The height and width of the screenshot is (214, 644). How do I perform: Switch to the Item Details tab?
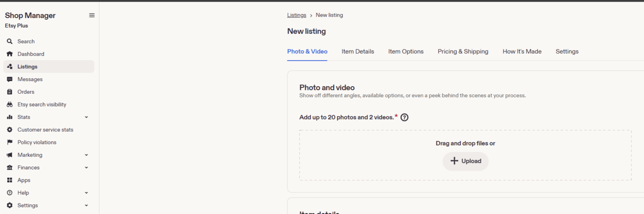(358, 52)
